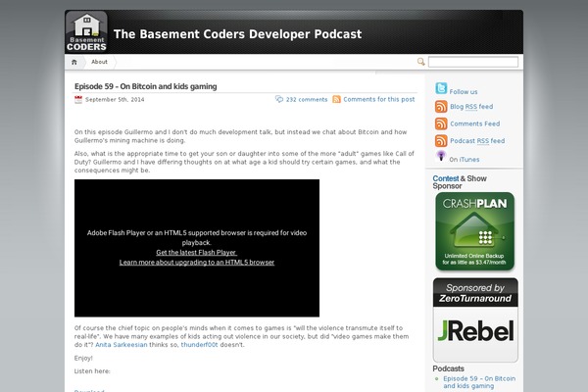Open sidebar Episode 59 podcast link
The height and width of the screenshot is (392, 588).
(x=479, y=382)
